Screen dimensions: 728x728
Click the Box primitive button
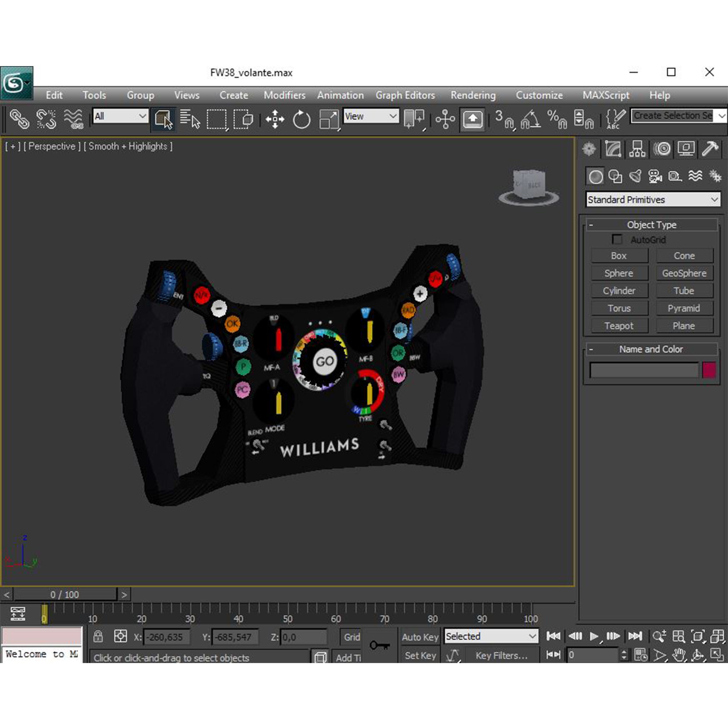point(619,255)
